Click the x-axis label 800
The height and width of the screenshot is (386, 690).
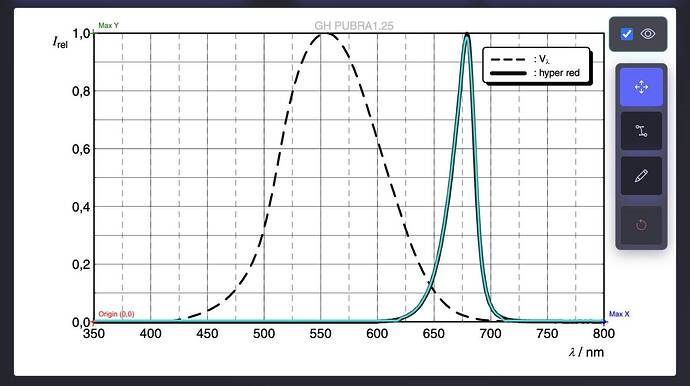click(604, 334)
